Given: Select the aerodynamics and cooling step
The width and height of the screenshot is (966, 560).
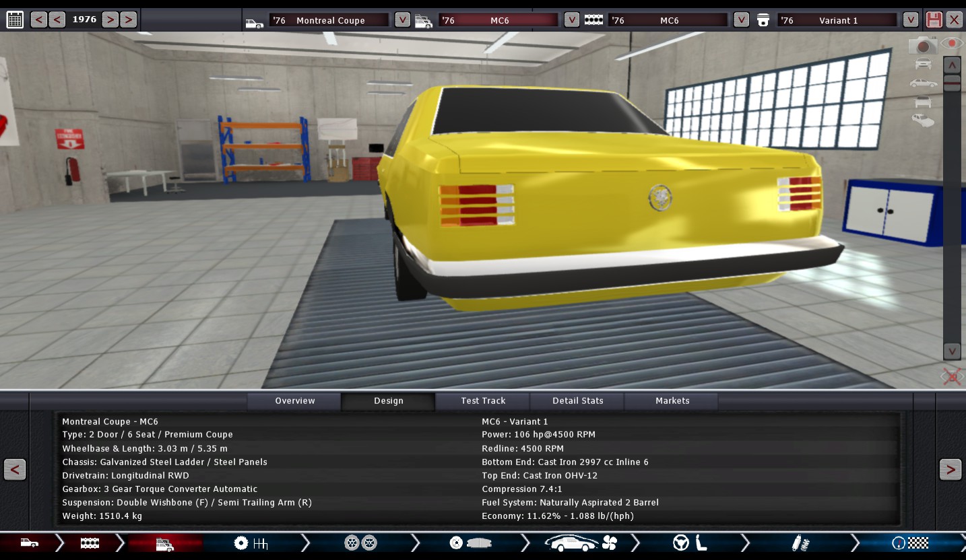Looking at the screenshot, I should pyautogui.click(x=581, y=543).
